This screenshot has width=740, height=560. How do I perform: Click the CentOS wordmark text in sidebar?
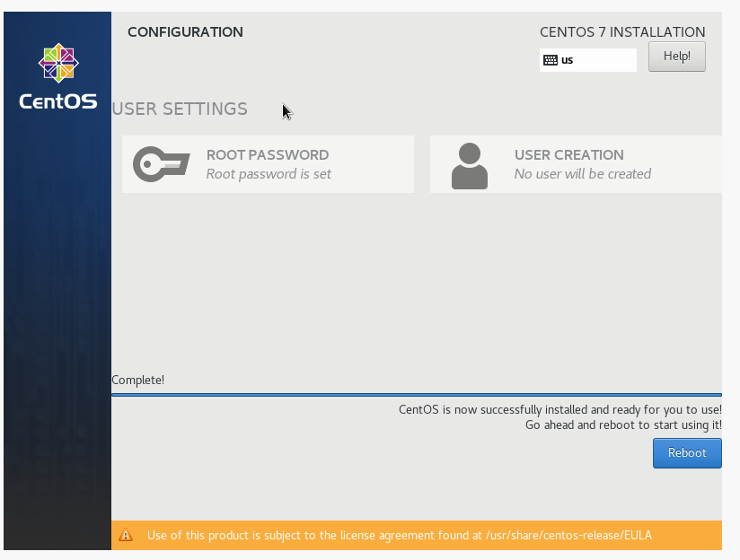[58, 101]
